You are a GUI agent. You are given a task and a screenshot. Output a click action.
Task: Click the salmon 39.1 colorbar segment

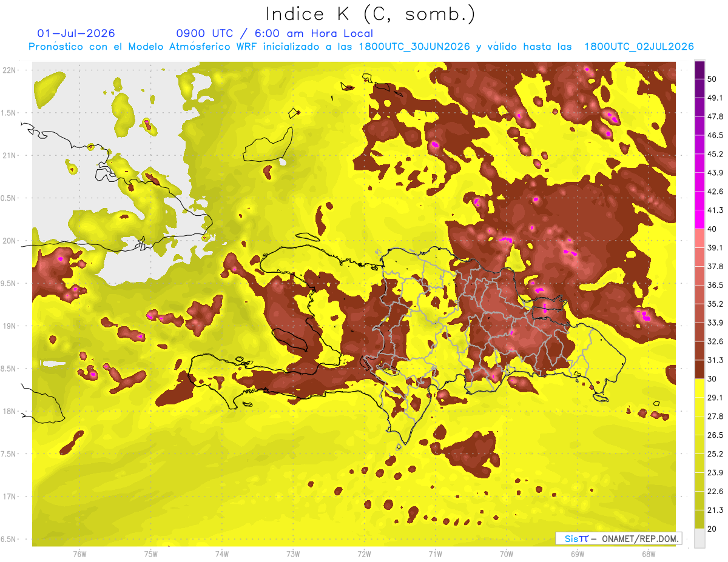699,238
